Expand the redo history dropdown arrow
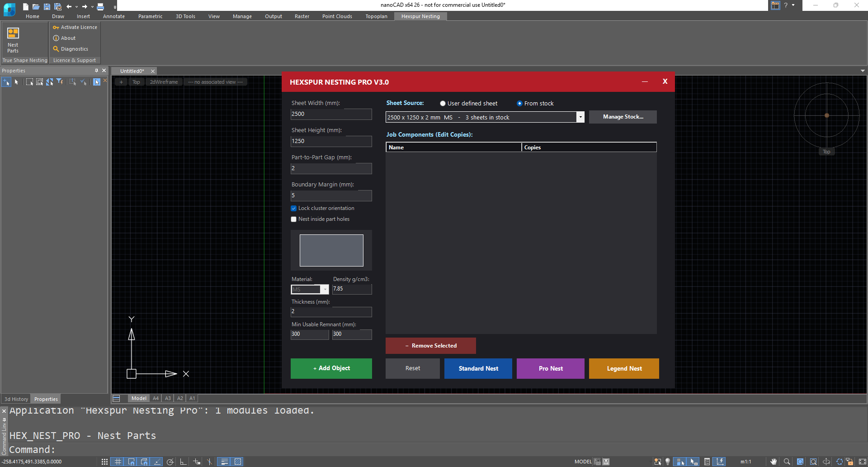The image size is (868, 467). point(92,7)
